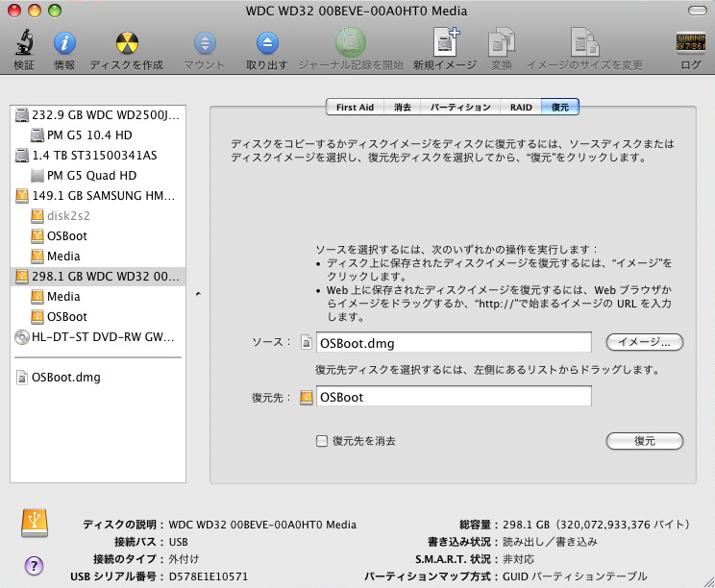Click the destination field containing OSBoot
The width and height of the screenshot is (715, 588).
pos(453,396)
